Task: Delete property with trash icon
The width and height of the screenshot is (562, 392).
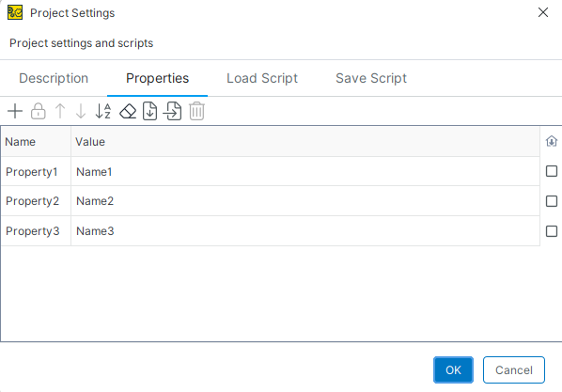Action: pos(196,111)
